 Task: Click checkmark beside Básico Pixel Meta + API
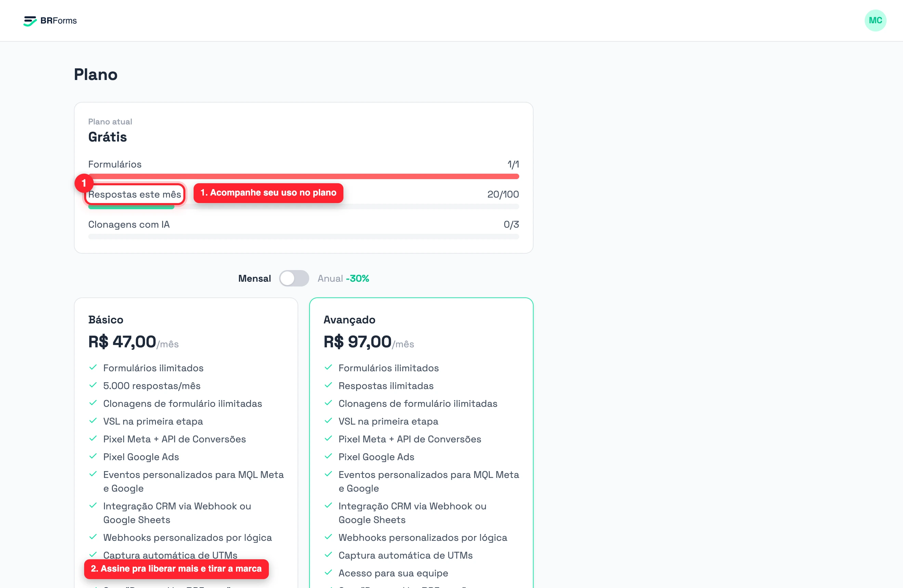coord(93,439)
